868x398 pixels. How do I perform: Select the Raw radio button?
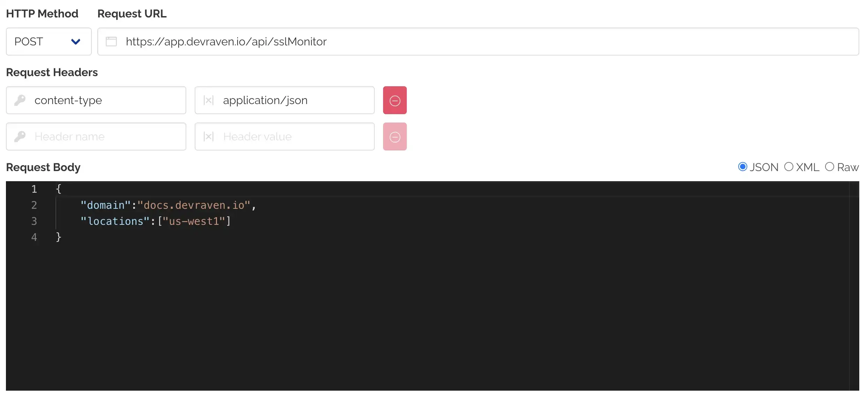[830, 167]
